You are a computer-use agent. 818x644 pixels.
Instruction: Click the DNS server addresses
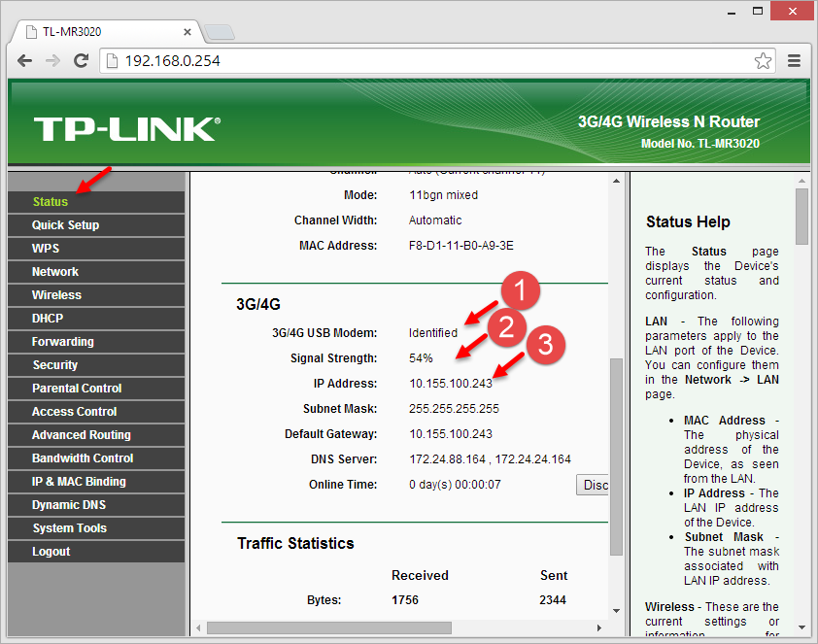coord(490,459)
